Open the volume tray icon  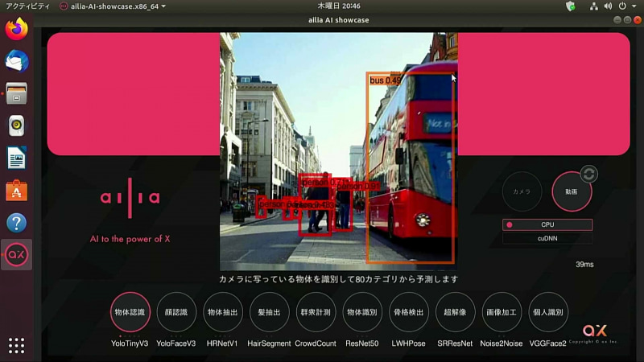tap(608, 6)
